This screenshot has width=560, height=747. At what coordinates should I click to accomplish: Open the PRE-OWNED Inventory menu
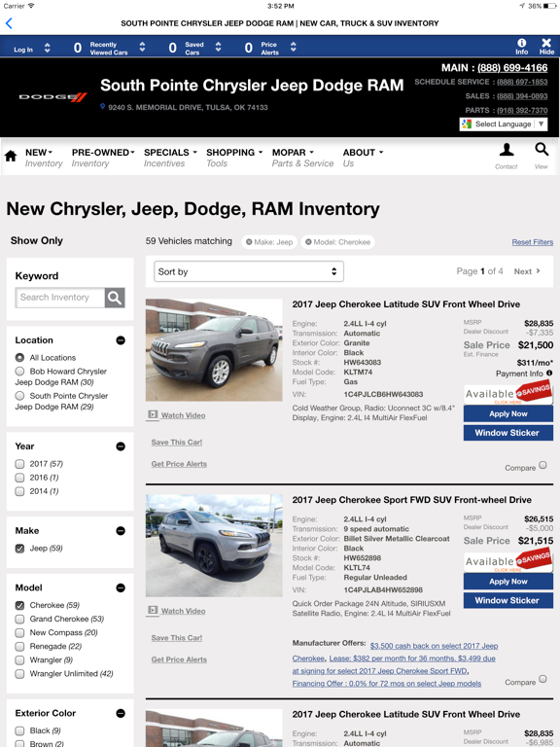(x=103, y=158)
